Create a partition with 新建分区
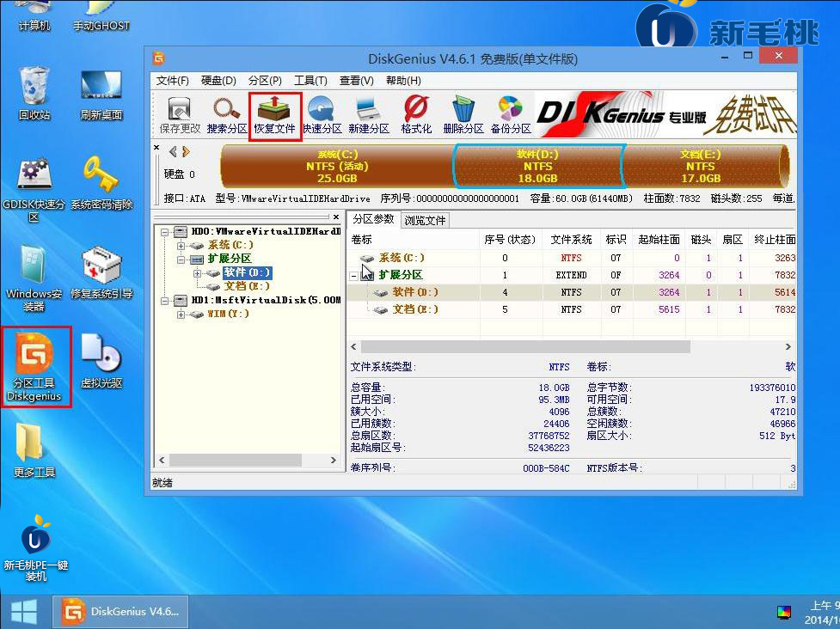The width and height of the screenshot is (840, 629). (x=369, y=114)
